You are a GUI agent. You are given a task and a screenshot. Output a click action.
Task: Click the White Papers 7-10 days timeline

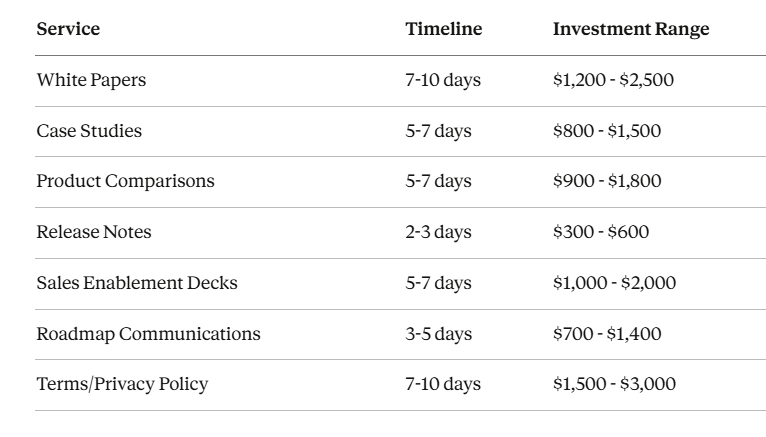coord(442,80)
